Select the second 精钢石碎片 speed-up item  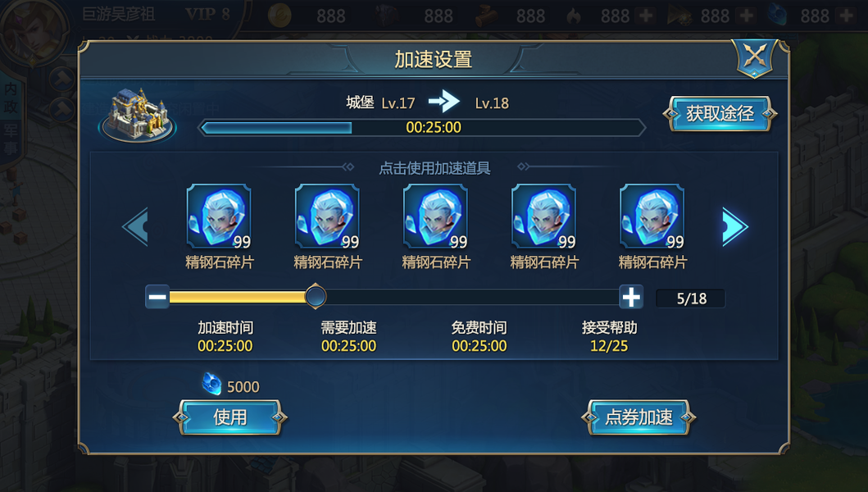coord(327,216)
